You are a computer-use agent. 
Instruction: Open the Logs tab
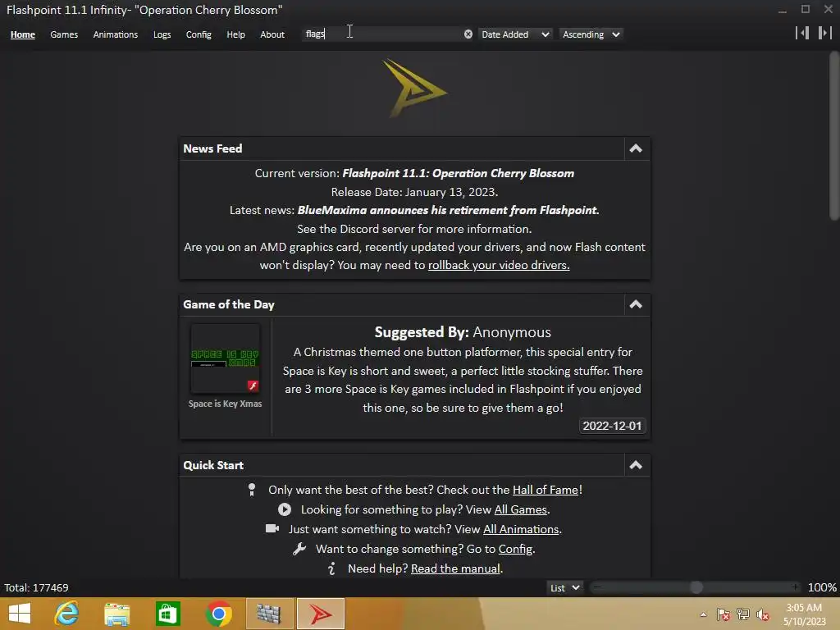(x=162, y=34)
